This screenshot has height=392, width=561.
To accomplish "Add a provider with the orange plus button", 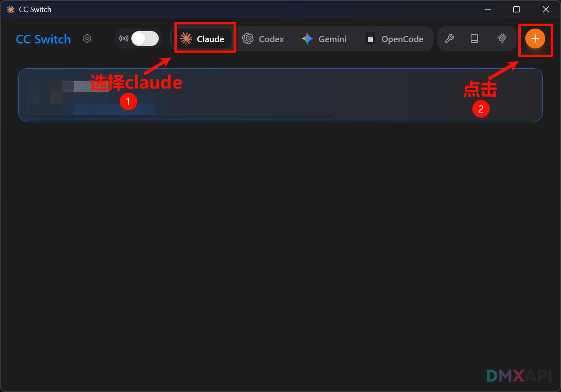I will [x=535, y=38].
